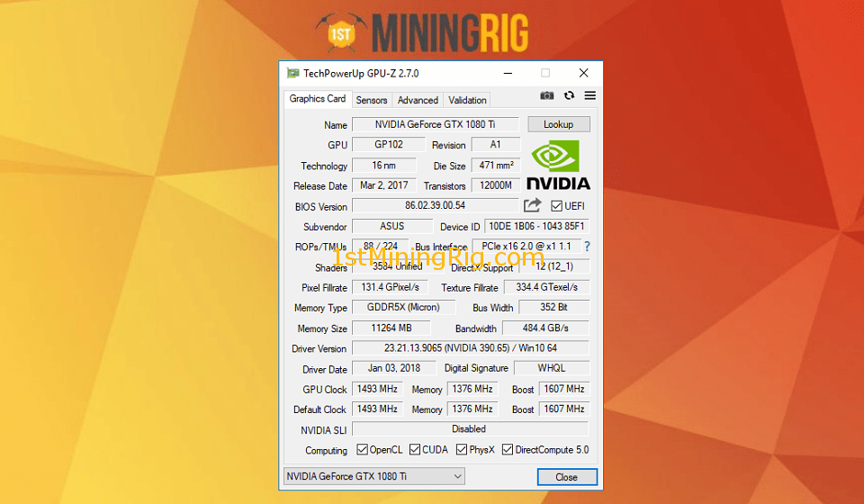Click the Transistors field 12000M
Screen dimensions: 864x504
(x=496, y=185)
